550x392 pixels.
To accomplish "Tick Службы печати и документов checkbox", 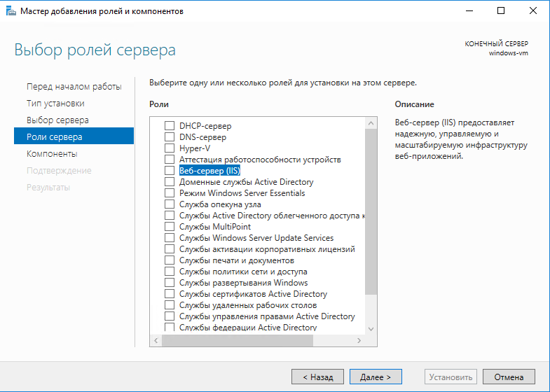I will tap(170, 260).
